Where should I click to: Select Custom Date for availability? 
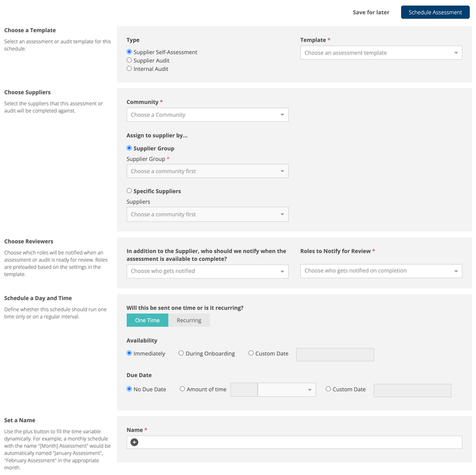tap(251, 354)
